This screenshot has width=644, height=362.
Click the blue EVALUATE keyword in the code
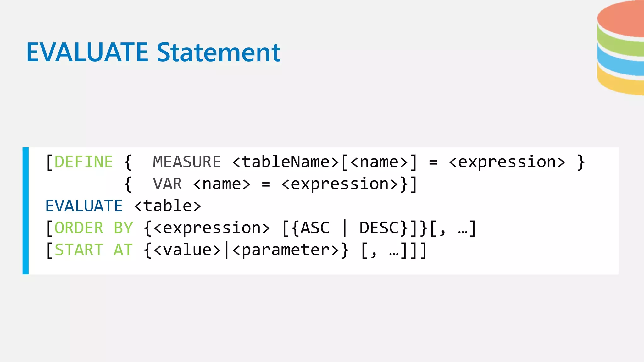click(x=84, y=206)
